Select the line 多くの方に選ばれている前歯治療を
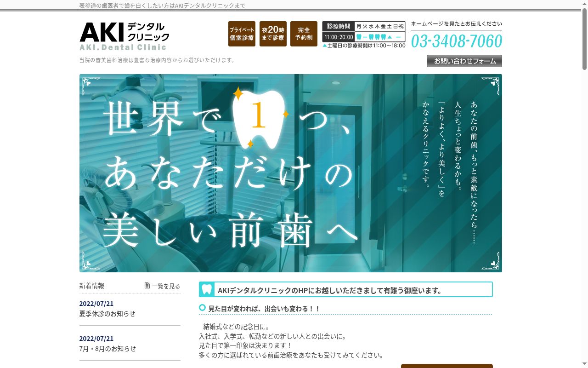This screenshot has width=588, height=368. pyautogui.click(x=291, y=355)
